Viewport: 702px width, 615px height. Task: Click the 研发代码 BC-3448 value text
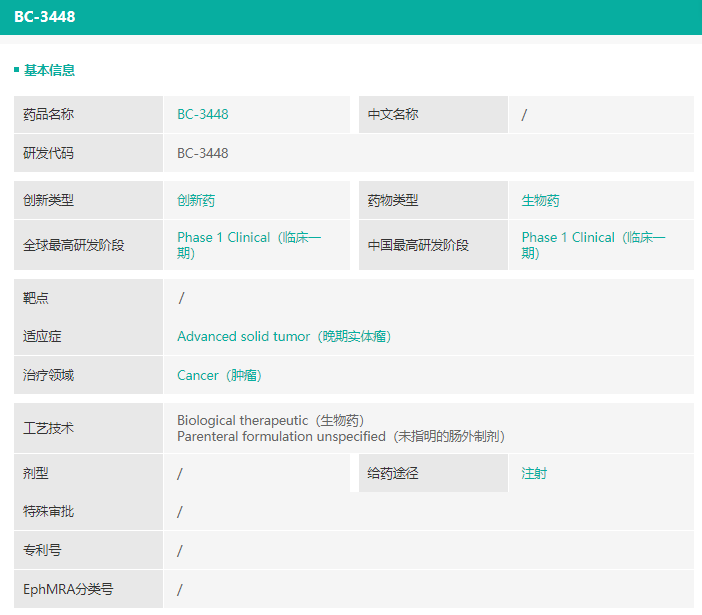202,153
